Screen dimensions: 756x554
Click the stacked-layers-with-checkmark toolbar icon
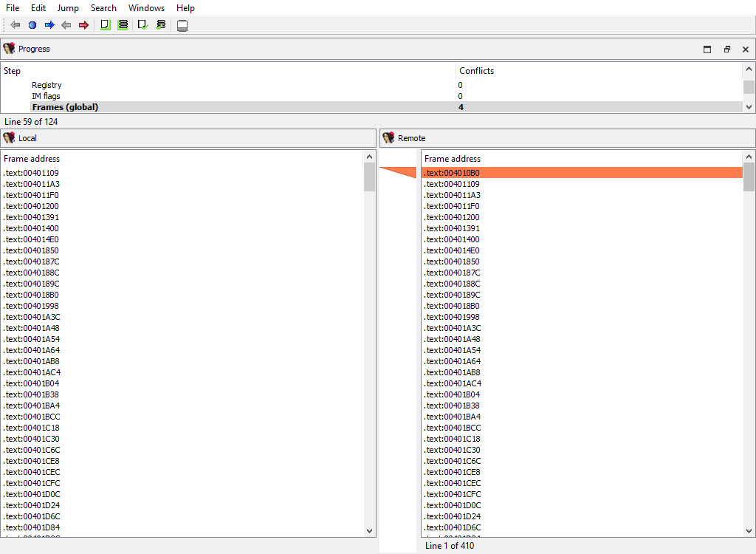(161, 25)
